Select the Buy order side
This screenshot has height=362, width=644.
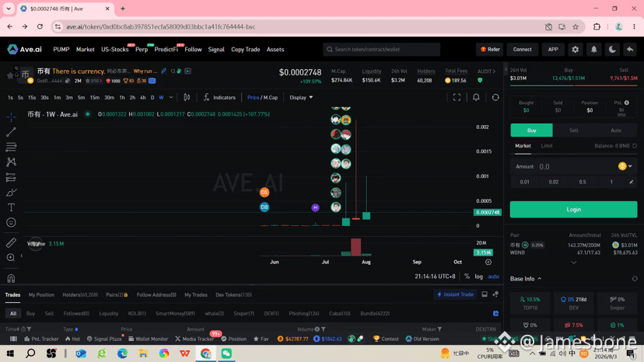(x=531, y=130)
